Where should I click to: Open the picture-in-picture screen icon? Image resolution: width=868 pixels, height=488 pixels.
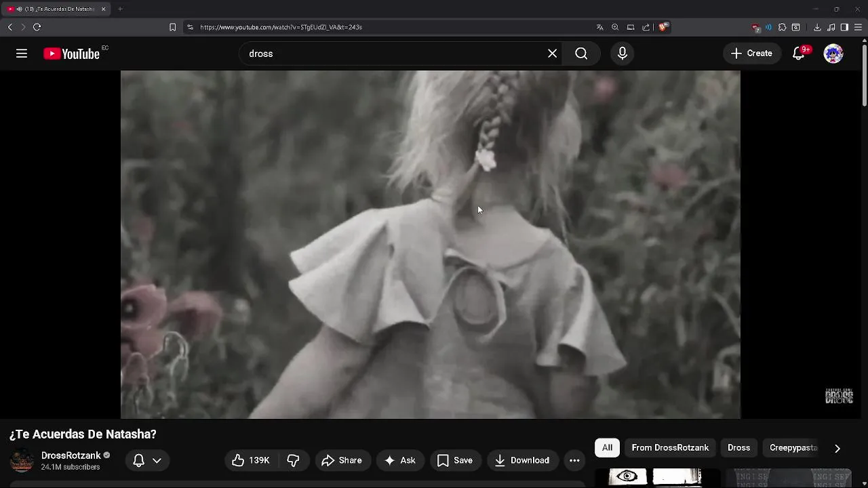(x=631, y=27)
